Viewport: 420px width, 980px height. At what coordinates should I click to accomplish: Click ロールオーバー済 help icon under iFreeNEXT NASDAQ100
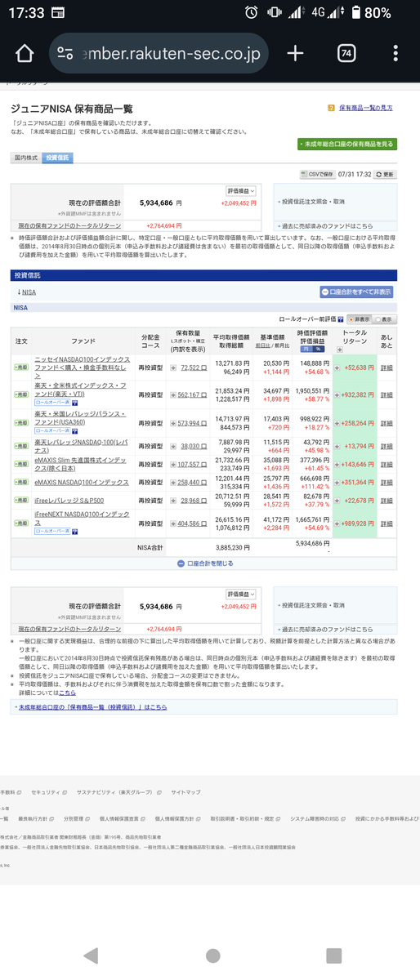(x=75, y=531)
